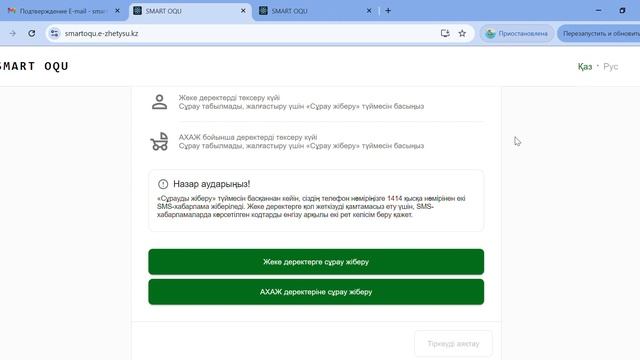Bookmark this page with the star

pos(462,33)
